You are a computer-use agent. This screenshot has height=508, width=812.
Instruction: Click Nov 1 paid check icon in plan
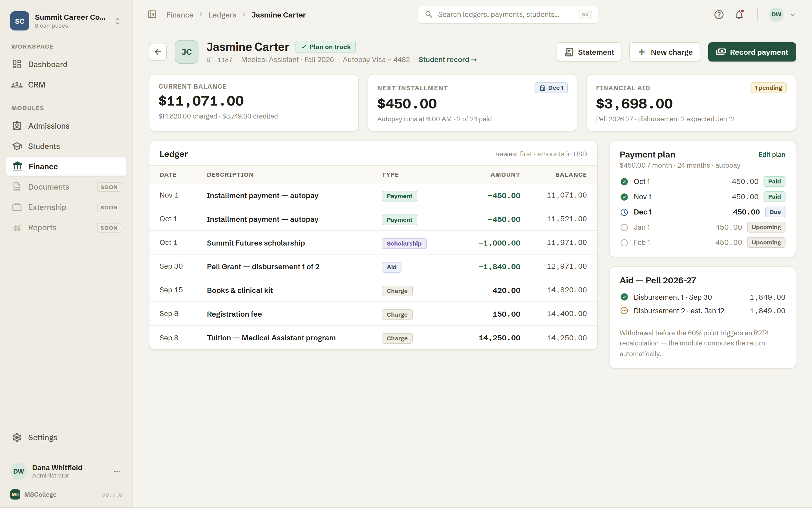(624, 197)
